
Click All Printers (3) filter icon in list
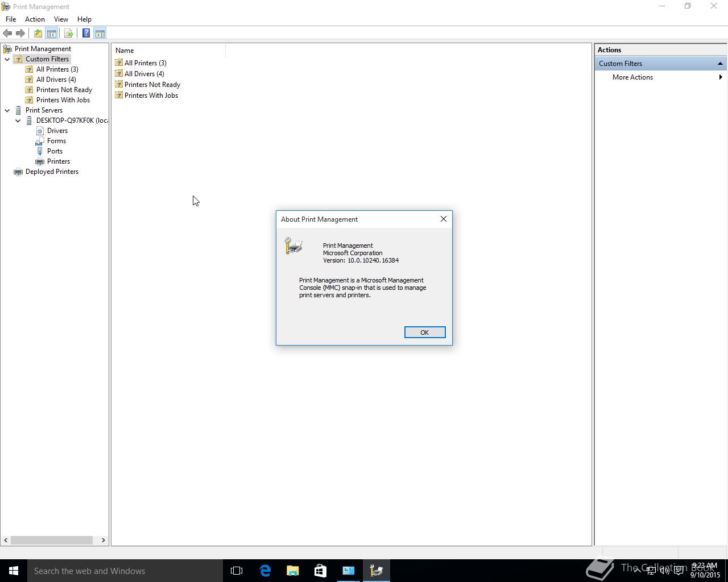(x=119, y=63)
